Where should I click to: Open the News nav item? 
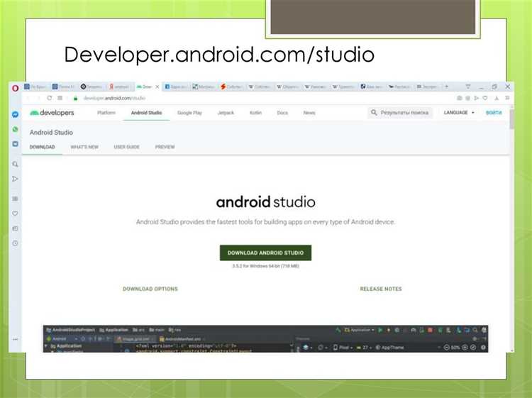[309, 113]
